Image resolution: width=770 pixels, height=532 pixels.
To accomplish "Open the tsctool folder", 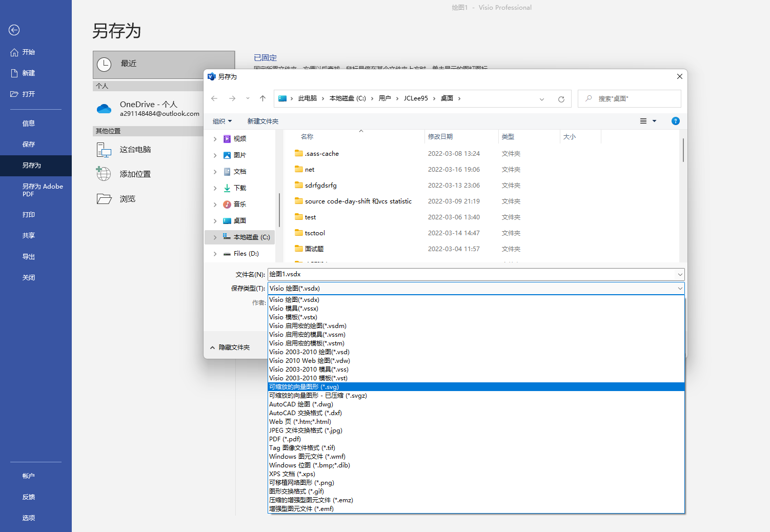I will pyautogui.click(x=315, y=233).
